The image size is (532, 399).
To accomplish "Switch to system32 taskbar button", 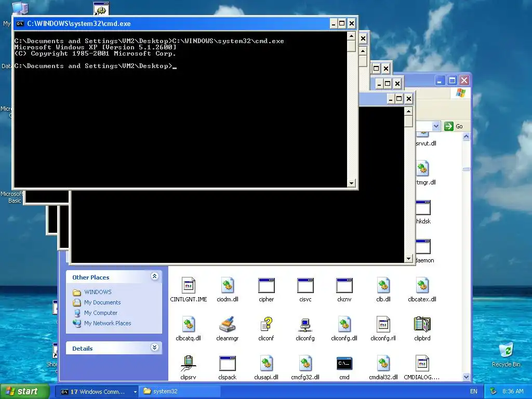I will point(180,391).
